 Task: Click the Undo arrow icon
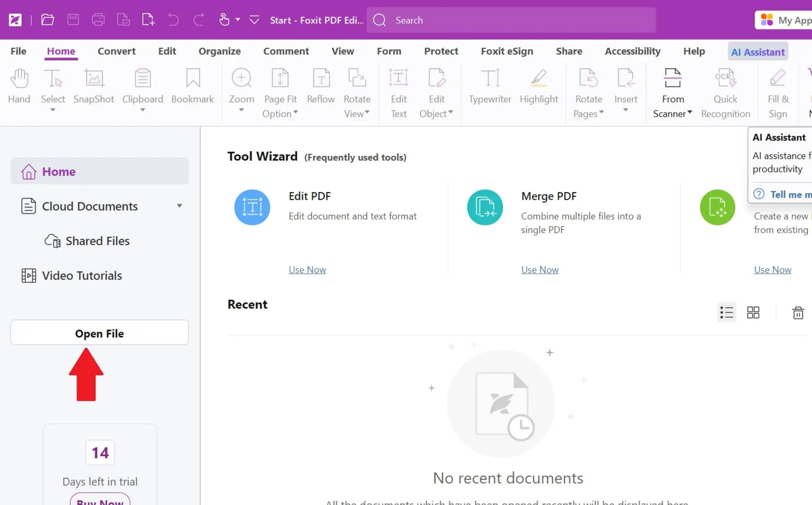[173, 20]
